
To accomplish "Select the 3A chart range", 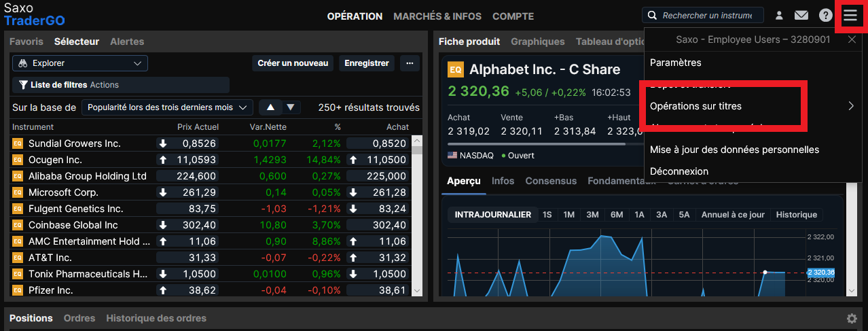I will coord(662,215).
